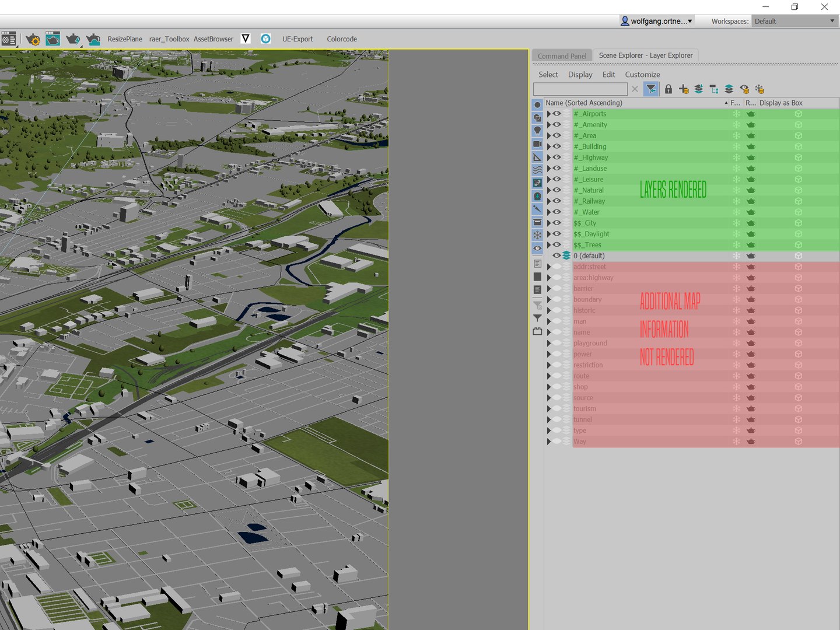Viewport: 840px width, 630px height.
Task: Click the raer_Toolbox toolbar button
Action: (x=169, y=39)
